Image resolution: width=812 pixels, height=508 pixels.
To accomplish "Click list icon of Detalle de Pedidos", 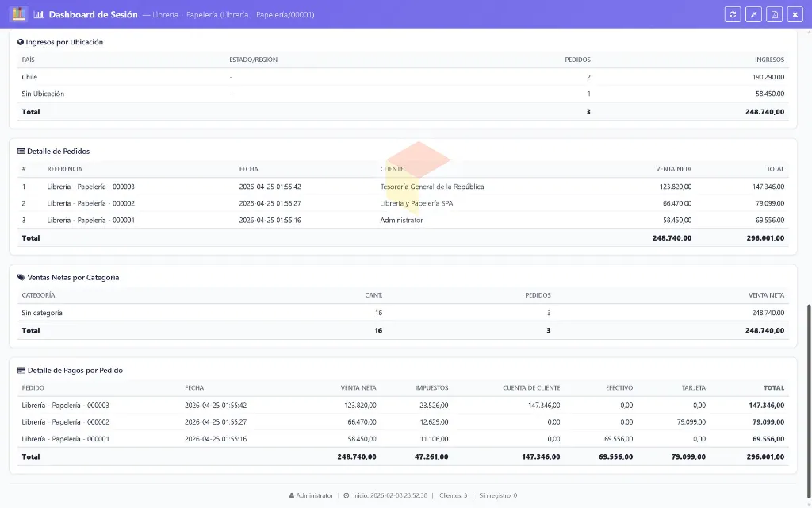I will point(21,152).
